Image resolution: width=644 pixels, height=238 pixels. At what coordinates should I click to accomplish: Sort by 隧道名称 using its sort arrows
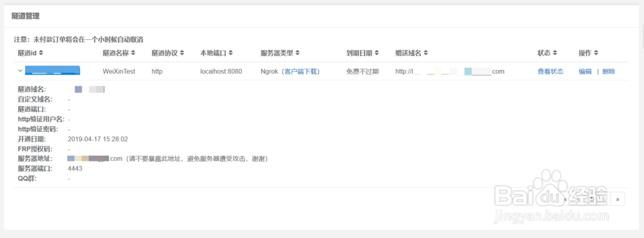[x=133, y=53]
